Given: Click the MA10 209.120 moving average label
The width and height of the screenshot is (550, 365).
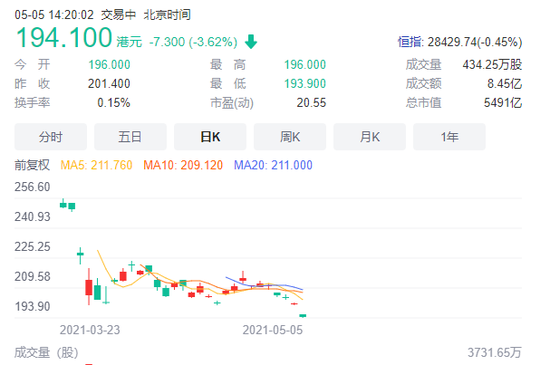Looking at the screenshot, I should point(183,165).
